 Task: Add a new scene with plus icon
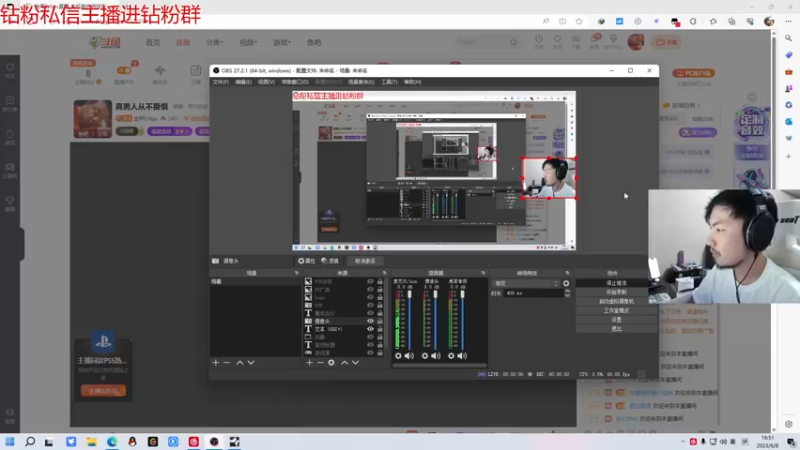tap(215, 362)
